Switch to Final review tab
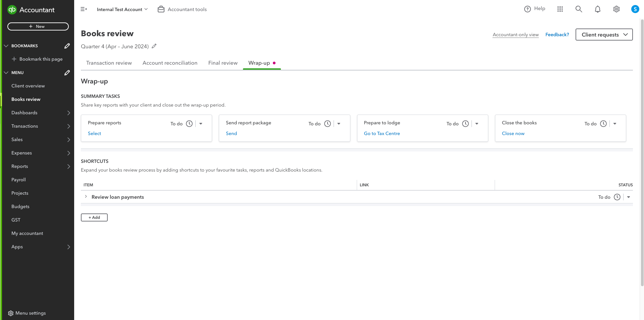 click(223, 63)
